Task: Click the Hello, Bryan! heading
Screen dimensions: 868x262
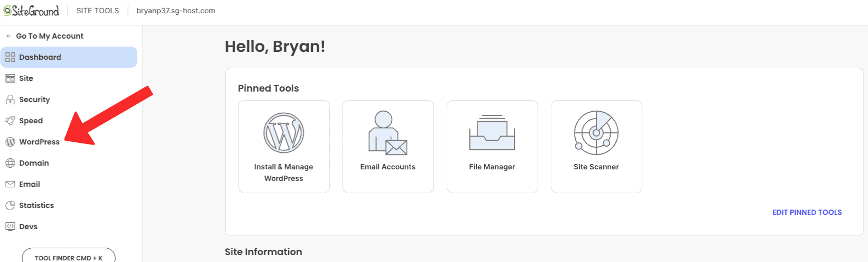Action: tap(275, 47)
